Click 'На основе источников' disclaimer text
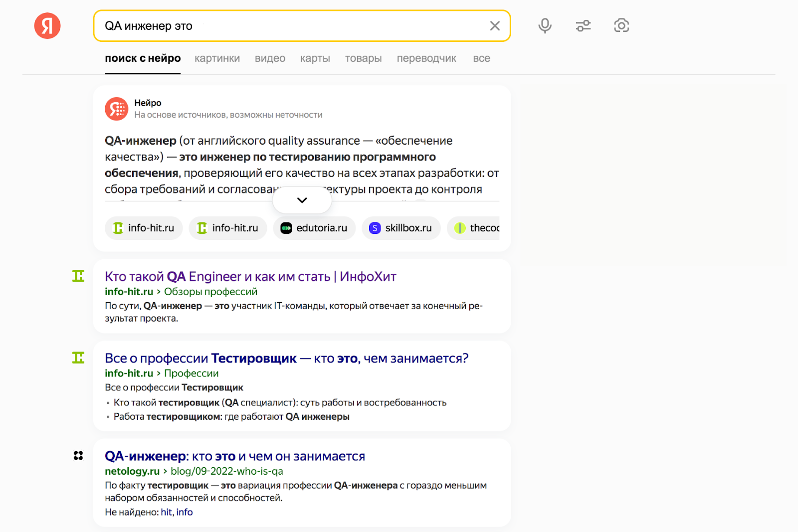Viewport: 798px width, 532px height. (228, 115)
